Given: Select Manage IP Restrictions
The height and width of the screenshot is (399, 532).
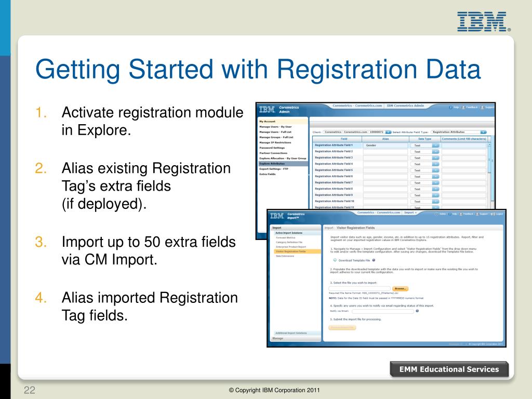Looking at the screenshot, I should tap(275, 142).
